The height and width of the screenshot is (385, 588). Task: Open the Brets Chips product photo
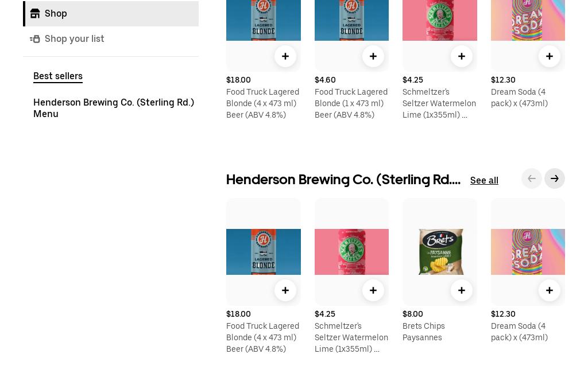coord(440,252)
